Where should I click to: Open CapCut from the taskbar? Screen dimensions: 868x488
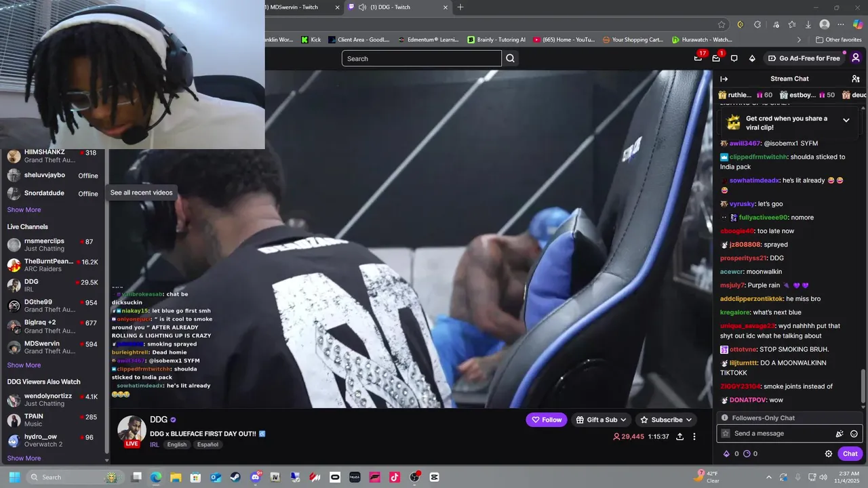(x=435, y=477)
